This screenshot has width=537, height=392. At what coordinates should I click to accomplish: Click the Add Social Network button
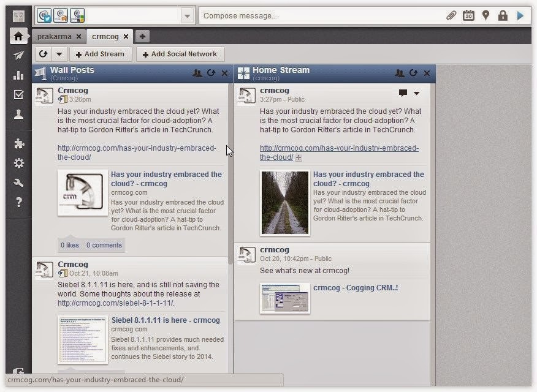tap(180, 54)
